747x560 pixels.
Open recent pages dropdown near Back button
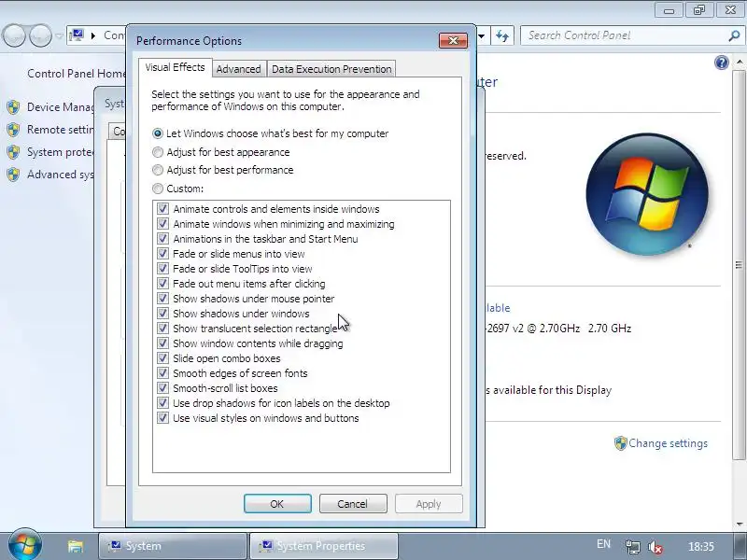(x=59, y=35)
